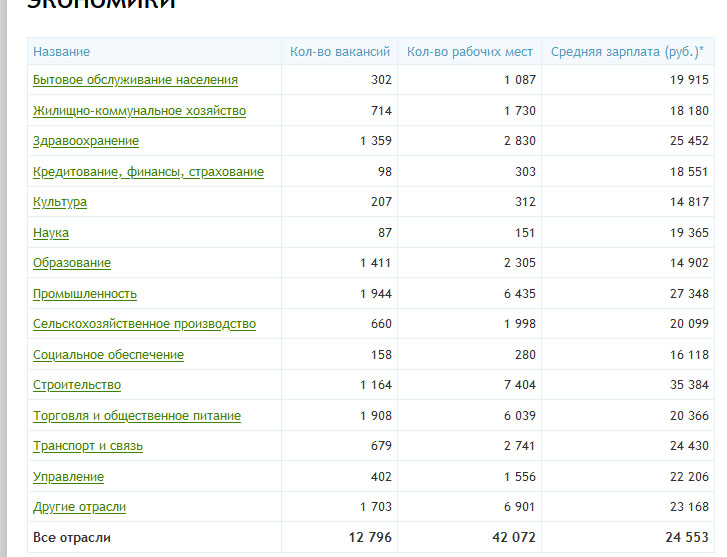Open the Транспорт и связь link

tap(88, 446)
